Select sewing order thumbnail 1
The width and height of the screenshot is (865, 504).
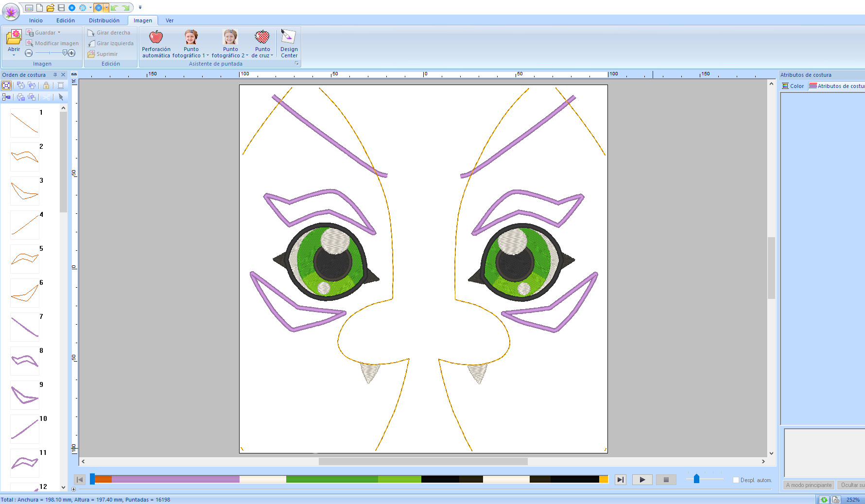click(x=25, y=122)
